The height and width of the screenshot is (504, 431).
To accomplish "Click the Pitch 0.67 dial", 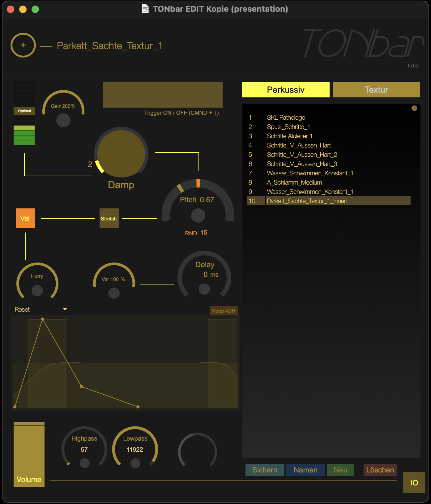I will point(198,215).
